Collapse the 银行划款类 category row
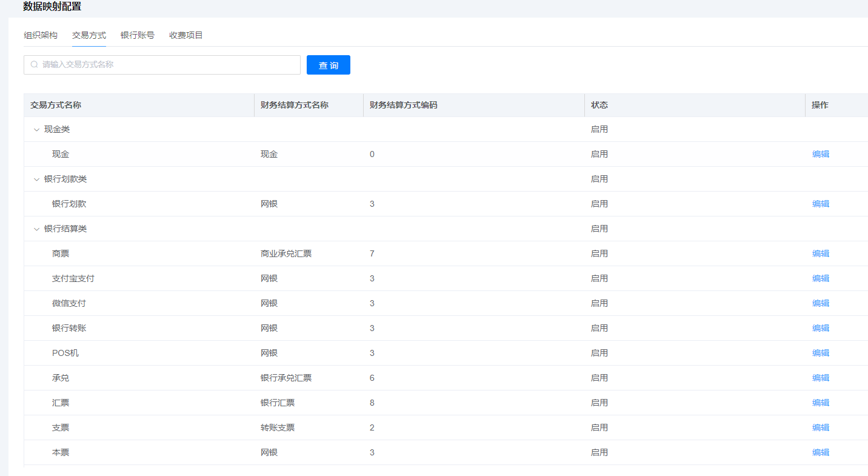This screenshot has width=868, height=476. pos(36,179)
